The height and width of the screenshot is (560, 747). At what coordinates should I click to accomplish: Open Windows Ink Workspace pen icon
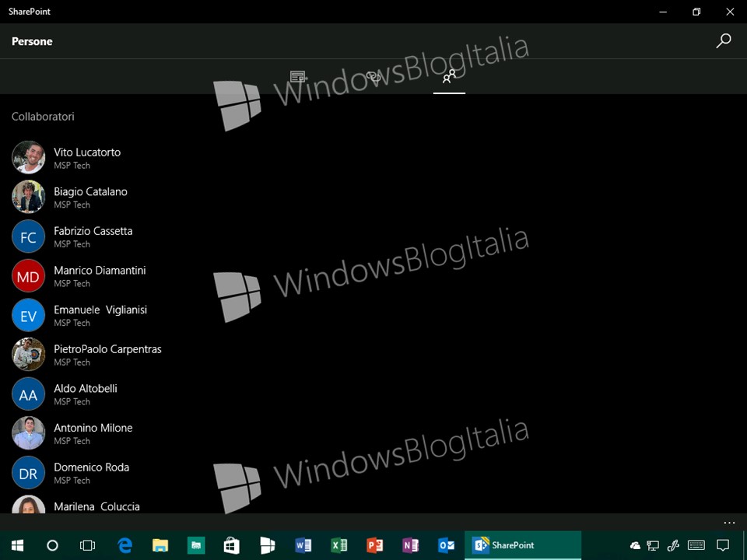coord(672,545)
